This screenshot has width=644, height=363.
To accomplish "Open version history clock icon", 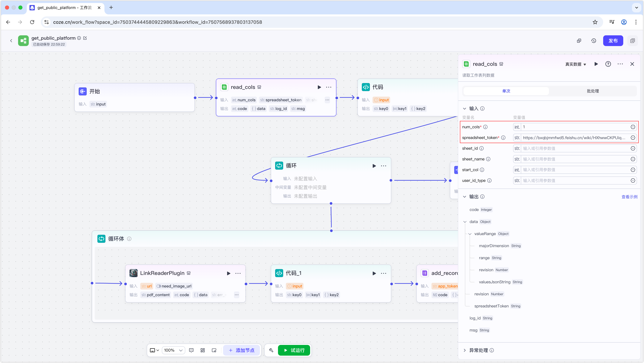I will (594, 41).
